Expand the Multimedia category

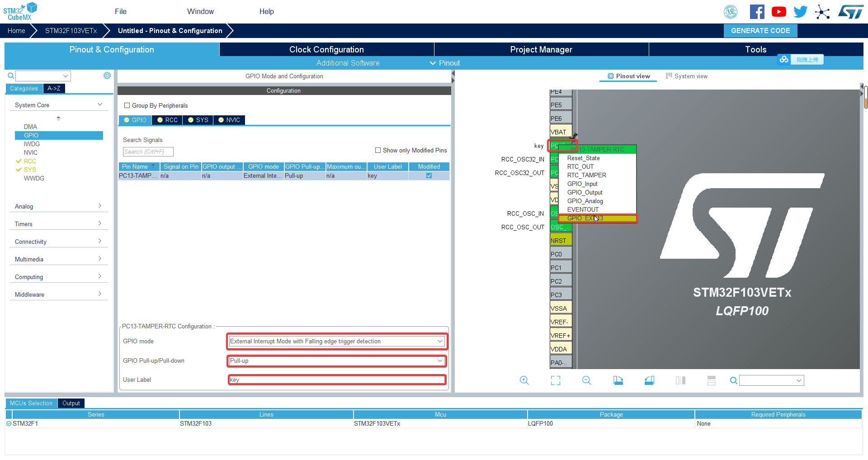[100, 259]
